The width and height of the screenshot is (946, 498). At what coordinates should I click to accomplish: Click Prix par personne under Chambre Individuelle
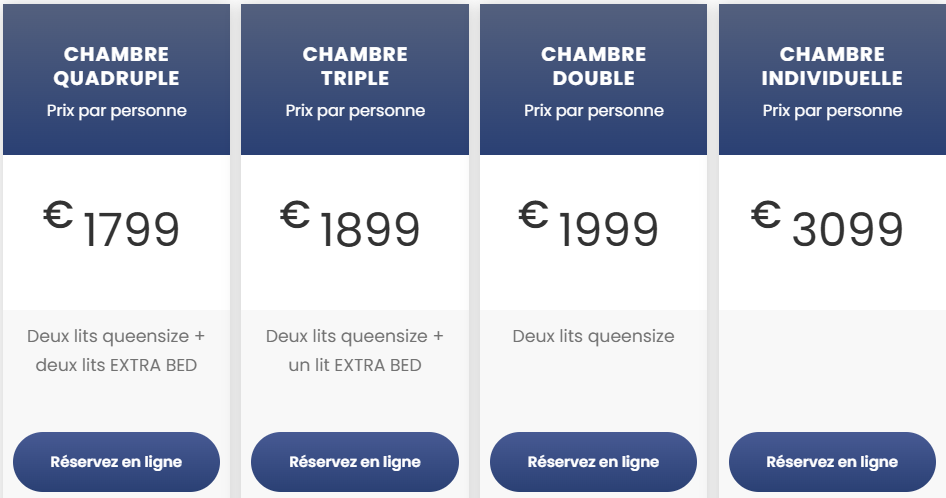click(x=832, y=110)
